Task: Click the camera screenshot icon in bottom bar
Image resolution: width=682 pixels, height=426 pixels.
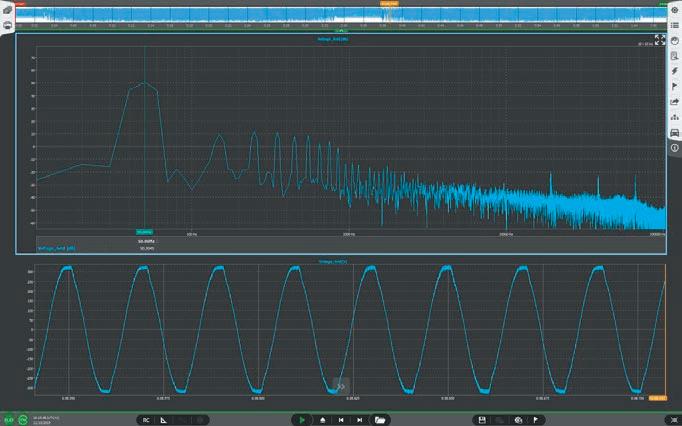Action: (x=518, y=420)
